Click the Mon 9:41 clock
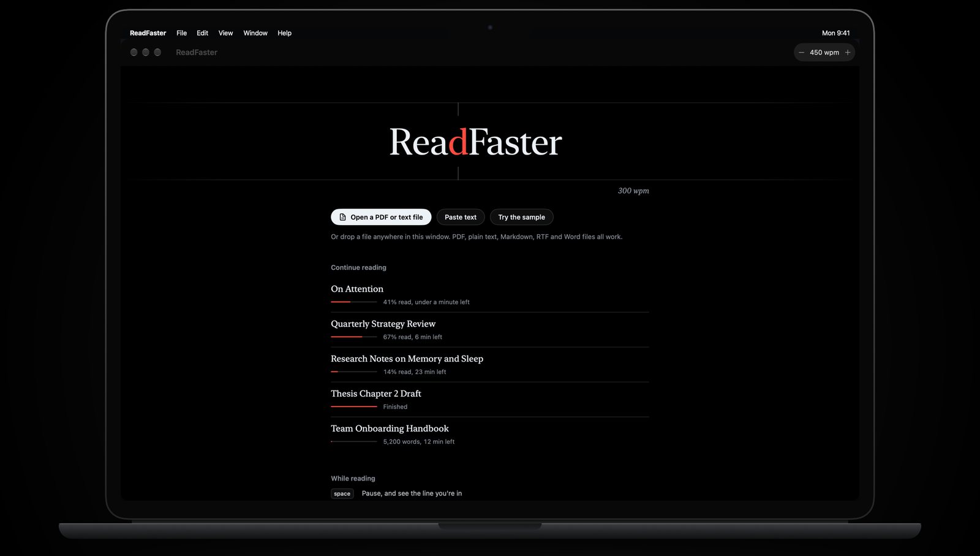 (835, 33)
